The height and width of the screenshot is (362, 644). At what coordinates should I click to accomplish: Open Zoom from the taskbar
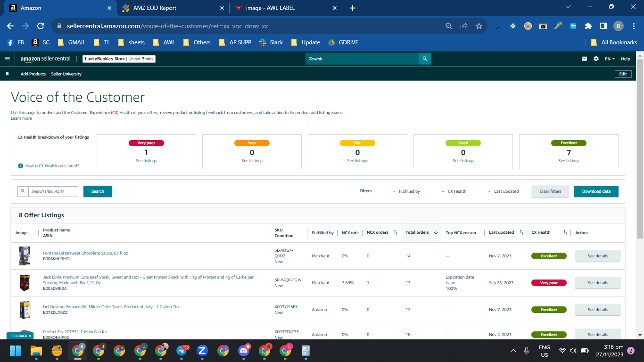click(203, 351)
